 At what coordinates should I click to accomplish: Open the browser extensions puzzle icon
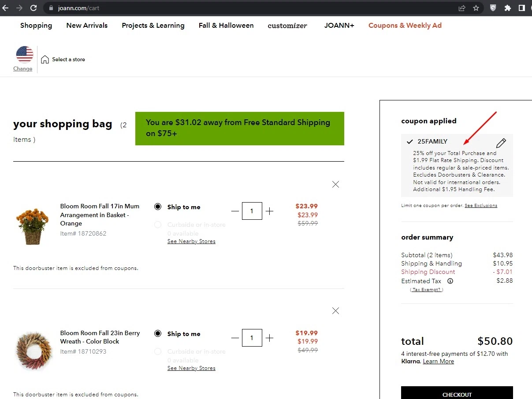pos(508,8)
